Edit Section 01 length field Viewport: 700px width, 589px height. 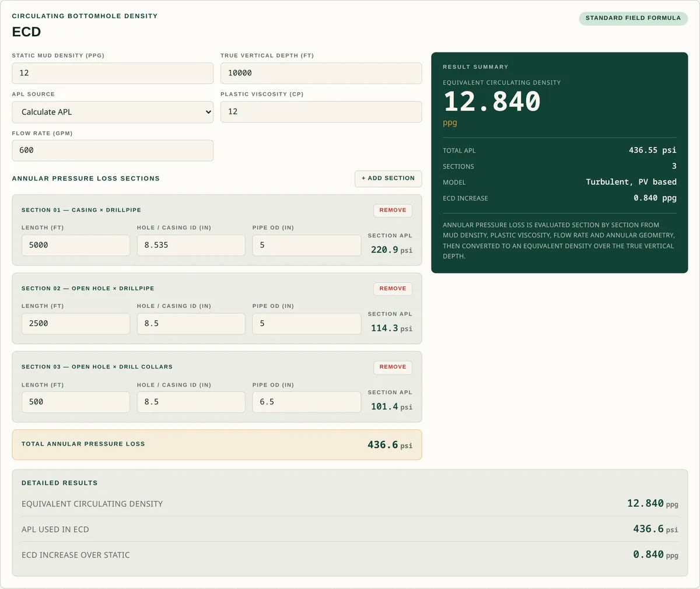pyautogui.click(x=76, y=246)
